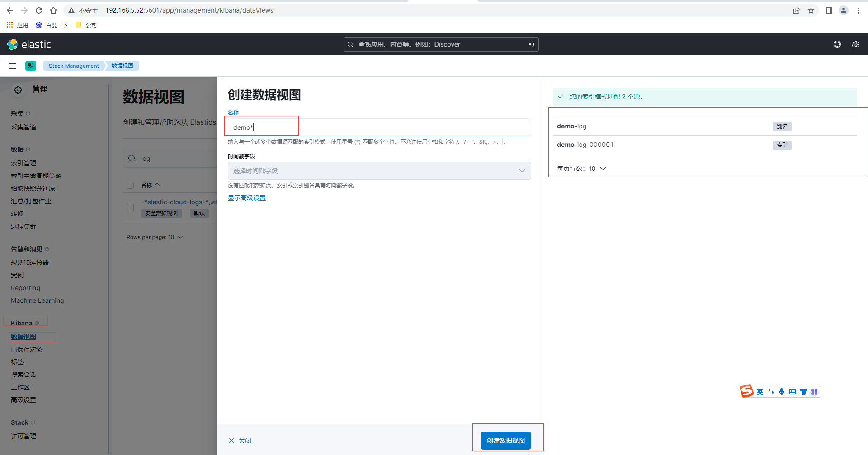Open the share page icon in address bar
This screenshot has width=868, height=455.
click(x=797, y=10)
